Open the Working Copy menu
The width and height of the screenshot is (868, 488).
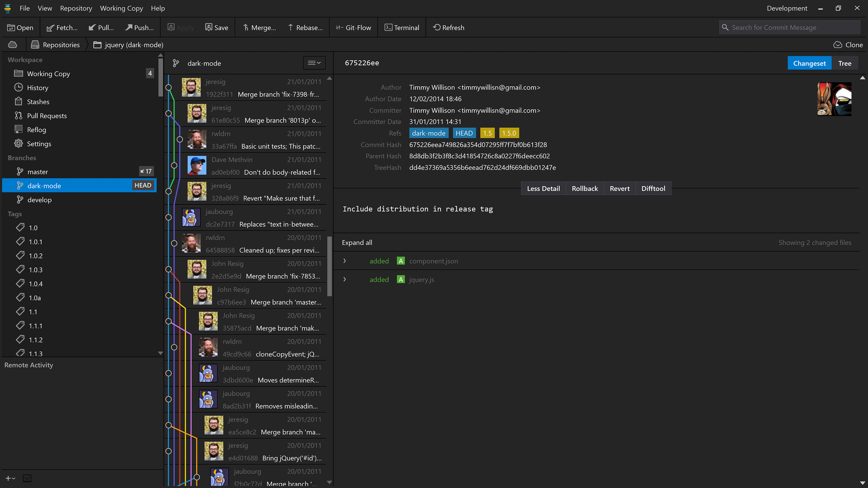[x=121, y=8]
